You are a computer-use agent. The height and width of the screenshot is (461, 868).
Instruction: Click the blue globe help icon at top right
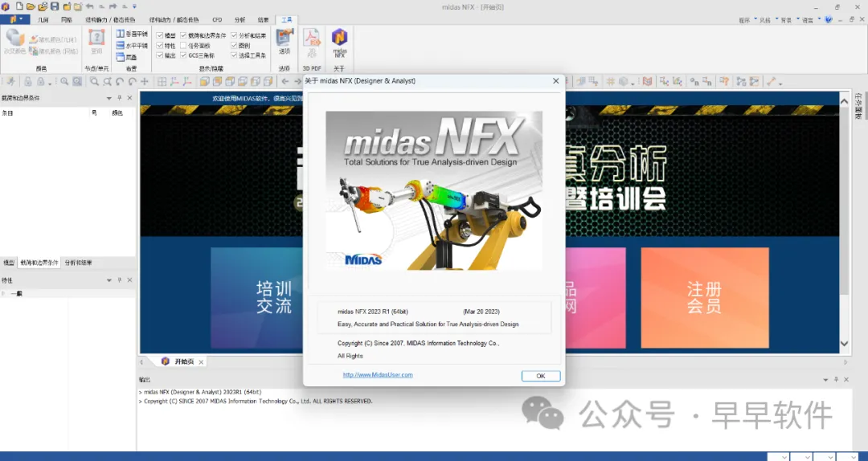828,19
